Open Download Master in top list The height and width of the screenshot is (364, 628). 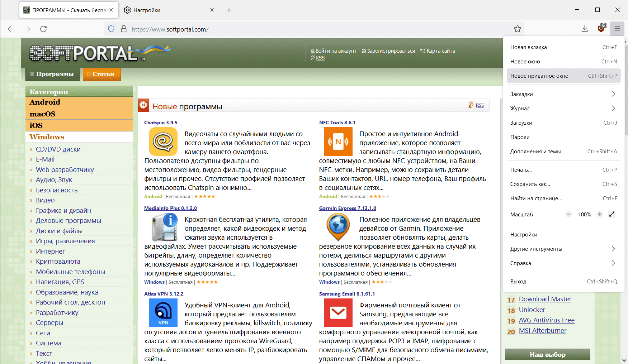pyautogui.click(x=545, y=299)
